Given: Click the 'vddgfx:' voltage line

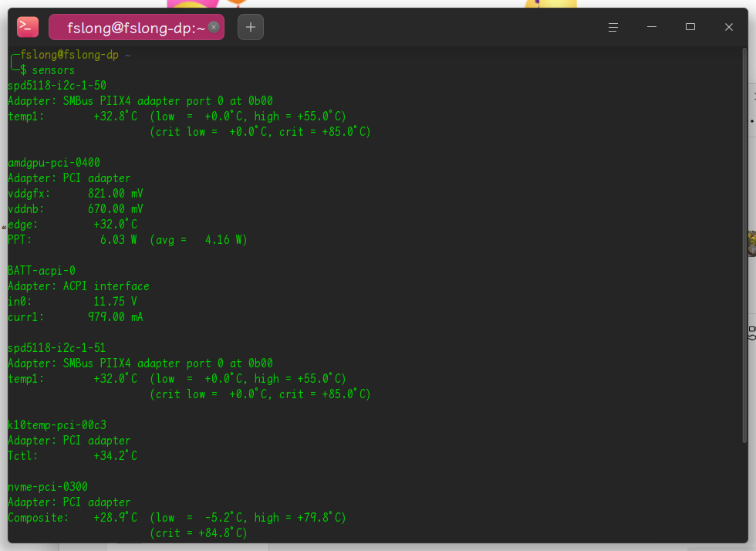Looking at the screenshot, I should click(76, 194).
